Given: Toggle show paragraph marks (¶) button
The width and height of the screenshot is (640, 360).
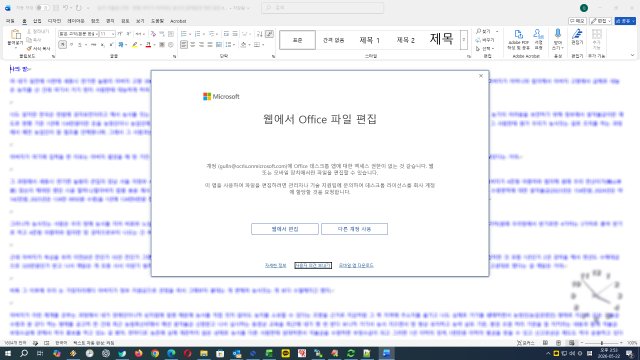Looking at the screenshot, I should (x=269, y=34).
